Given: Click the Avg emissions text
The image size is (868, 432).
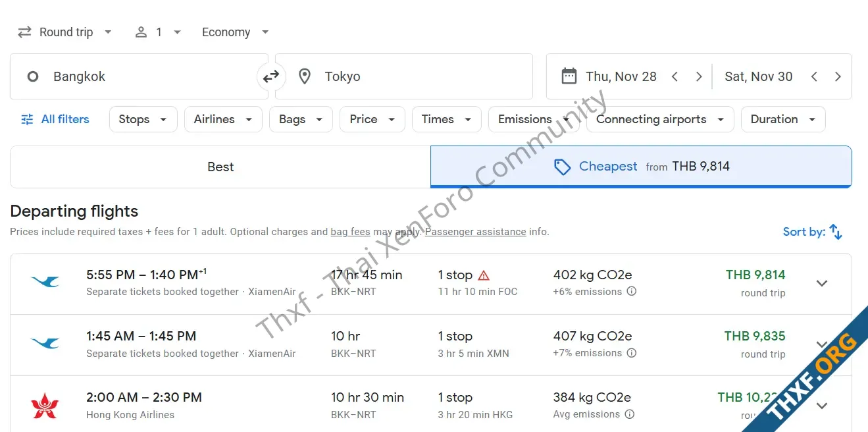Looking at the screenshot, I should tap(587, 414).
